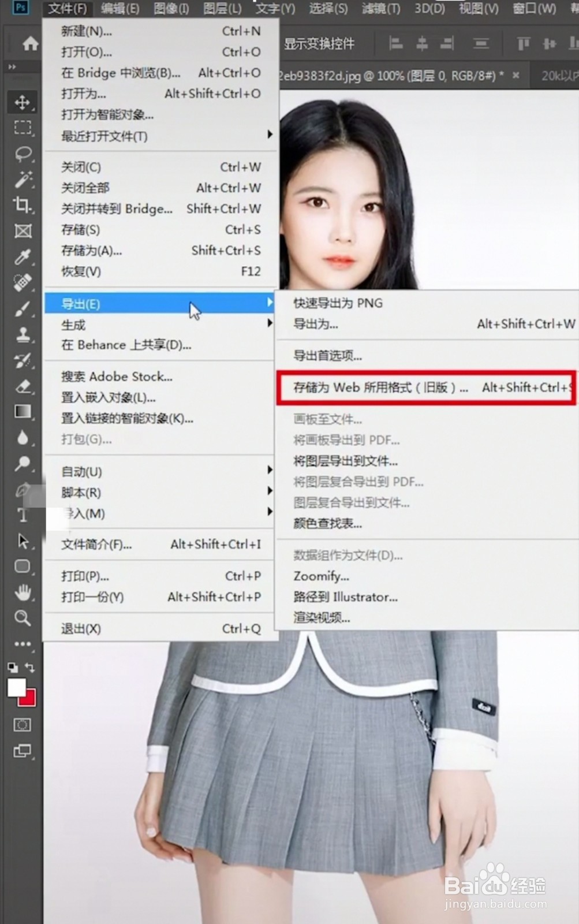This screenshot has width=579, height=924.
Task: Select the Gradient tool
Action: click(x=23, y=412)
